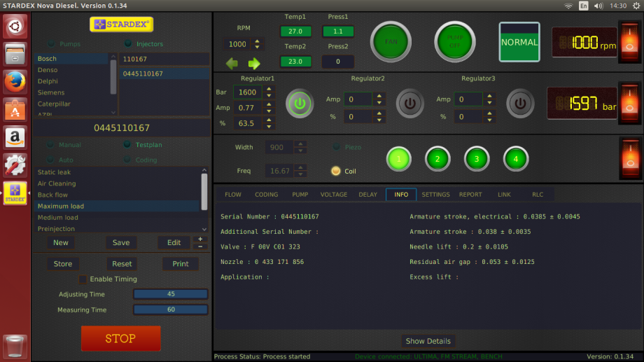This screenshot has height=362, width=644.
Task: Click the red STOP button
Action: [120, 339]
